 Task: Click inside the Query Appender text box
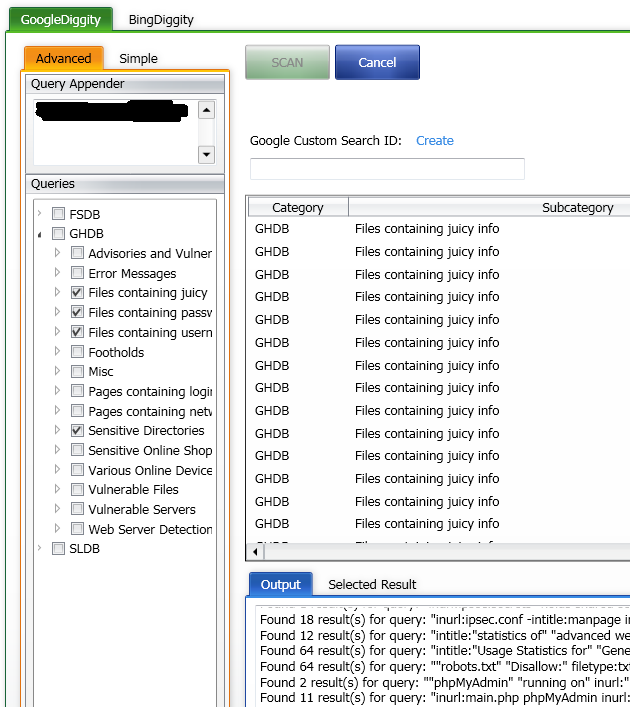coord(116,133)
